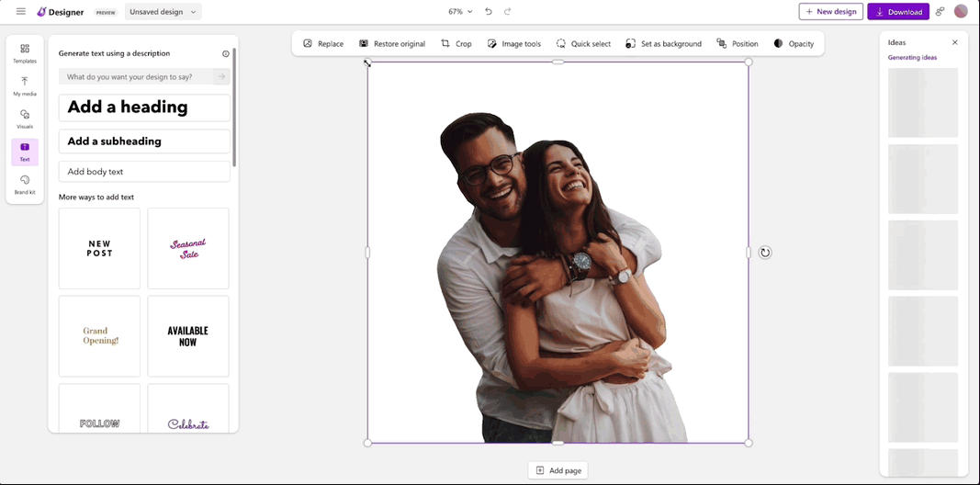Screen dimensions: 980x485
Task: Click the Designer logo
Action: pyautogui.click(x=60, y=12)
